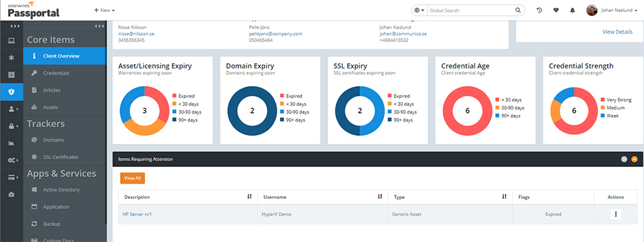Image resolution: width=644 pixels, height=242 pixels.
Task: Open actions menu for HP Server nr1
Action: tap(615, 214)
